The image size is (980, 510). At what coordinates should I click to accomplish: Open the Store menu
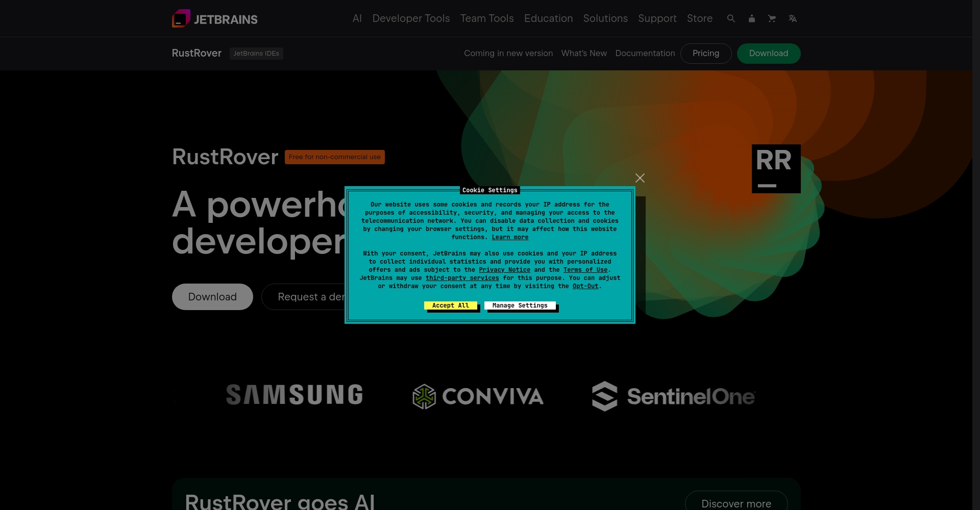[x=700, y=18]
